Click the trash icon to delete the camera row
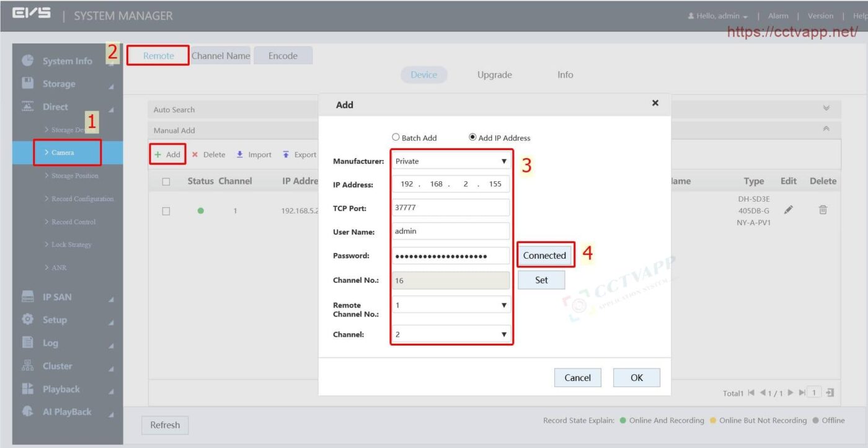 (822, 210)
